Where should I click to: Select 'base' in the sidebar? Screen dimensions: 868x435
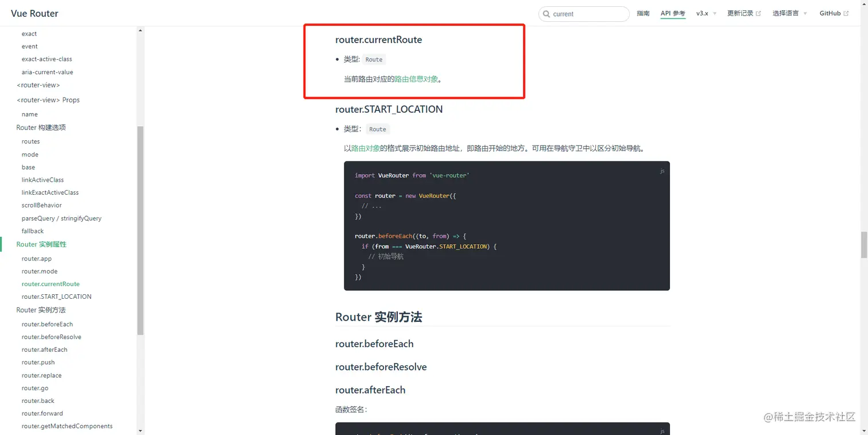point(29,167)
